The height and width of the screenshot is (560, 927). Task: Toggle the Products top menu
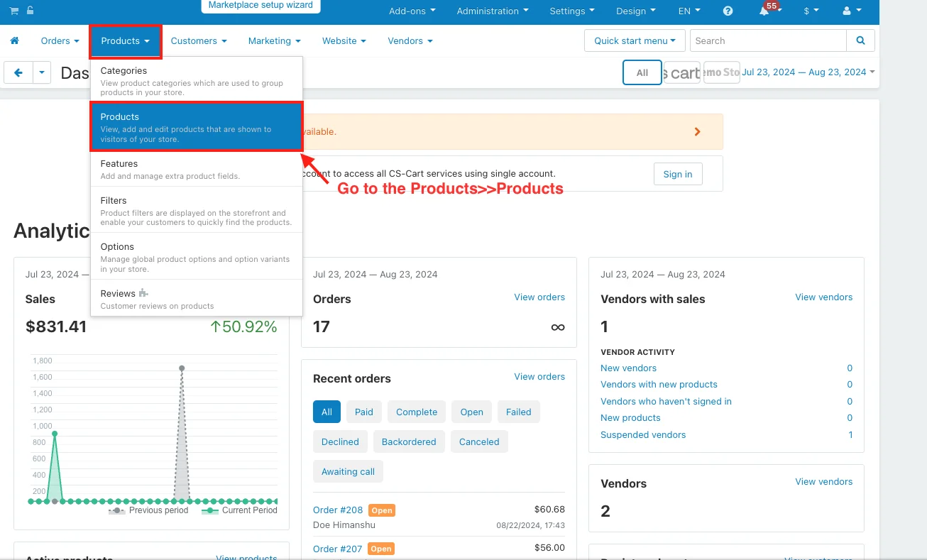[x=126, y=41]
